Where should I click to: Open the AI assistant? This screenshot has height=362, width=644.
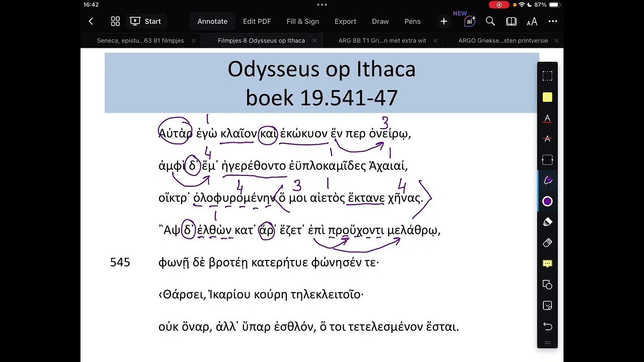tap(470, 21)
